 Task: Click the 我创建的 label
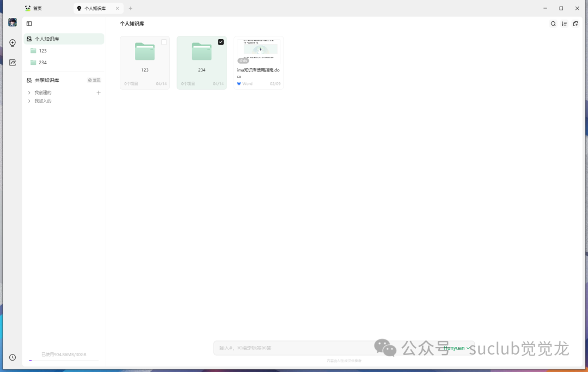pos(43,93)
